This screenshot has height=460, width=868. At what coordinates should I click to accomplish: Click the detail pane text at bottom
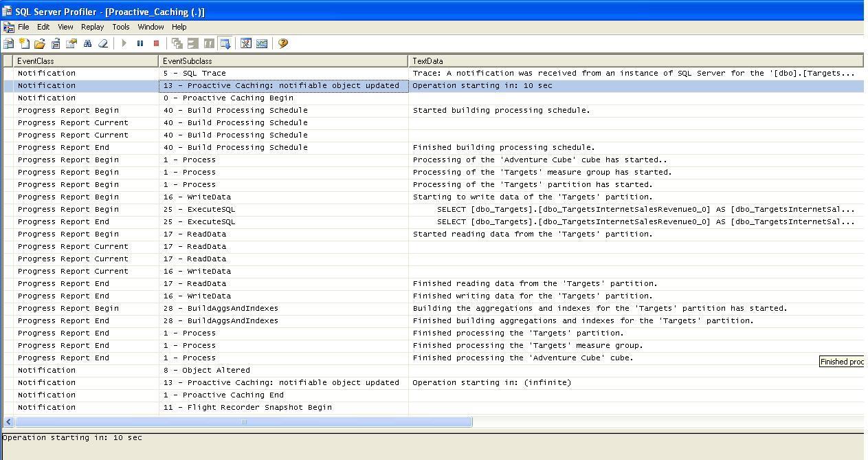pos(72,437)
